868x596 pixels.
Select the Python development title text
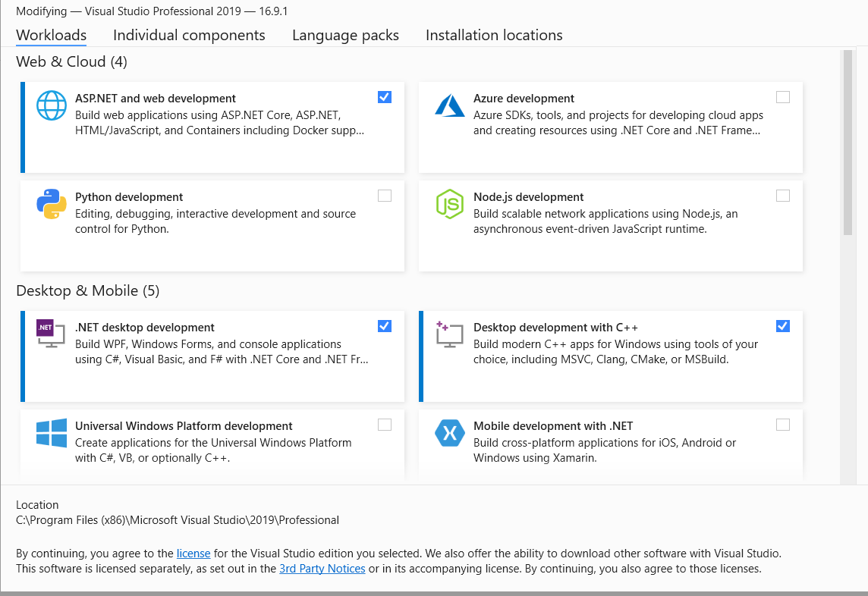[129, 197]
